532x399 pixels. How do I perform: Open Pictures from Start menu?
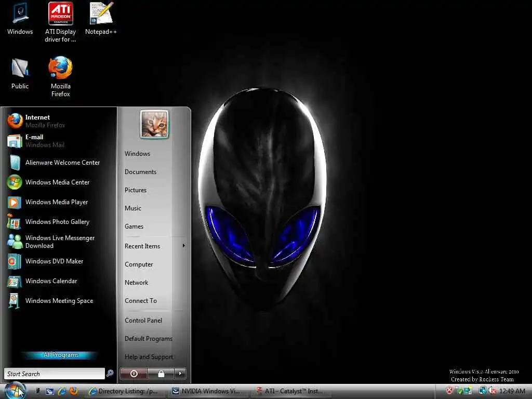click(136, 190)
